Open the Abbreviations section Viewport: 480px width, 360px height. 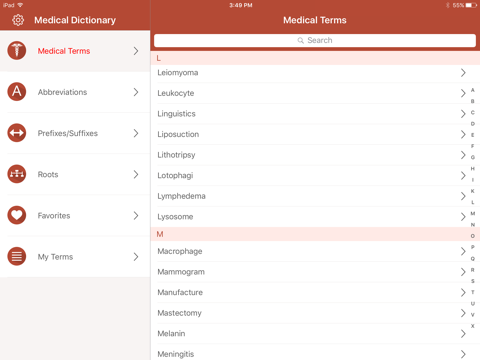[x=75, y=92]
